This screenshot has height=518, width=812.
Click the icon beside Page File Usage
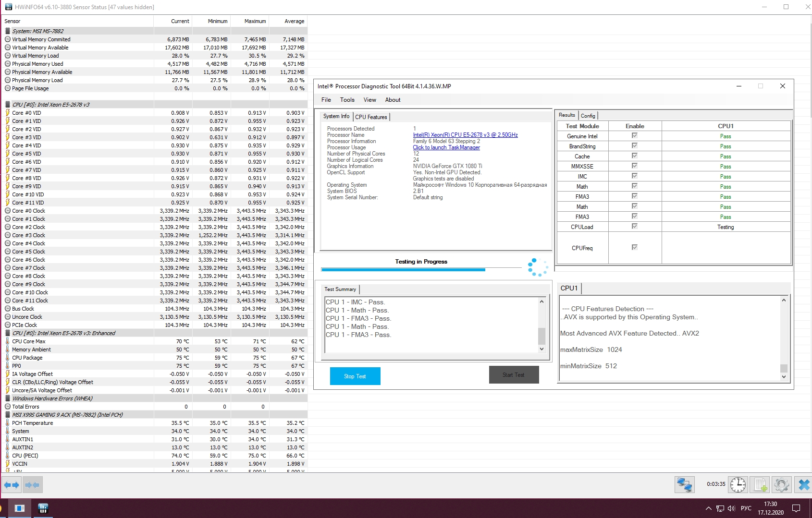pyautogui.click(x=8, y=88)
